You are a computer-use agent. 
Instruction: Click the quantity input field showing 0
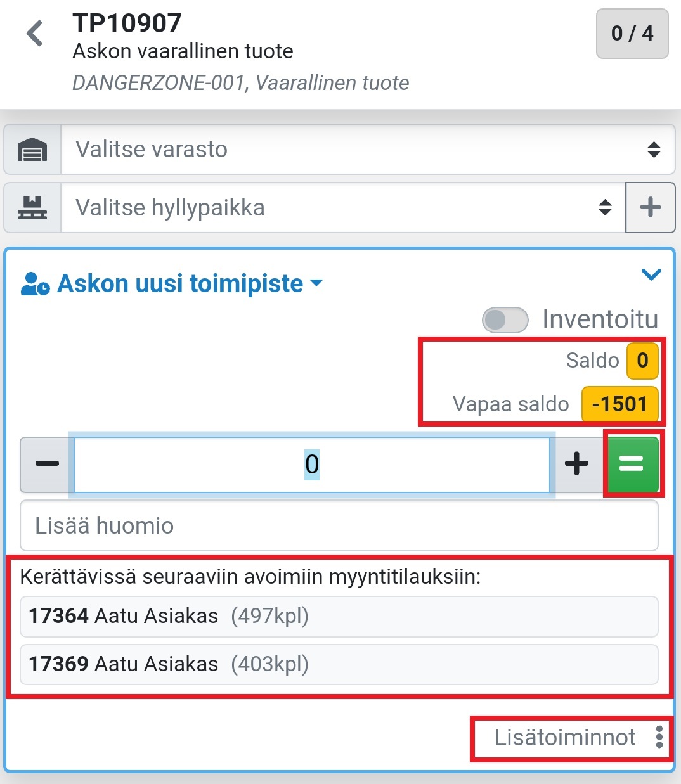311,464
